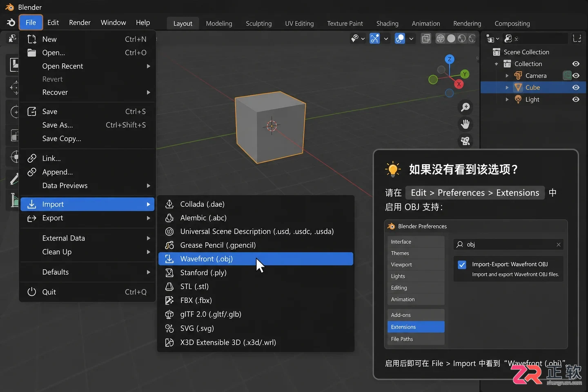Viewport: 588px width, 392px height.
Task: Expand the Camera tree item
Action: [507, 76]
